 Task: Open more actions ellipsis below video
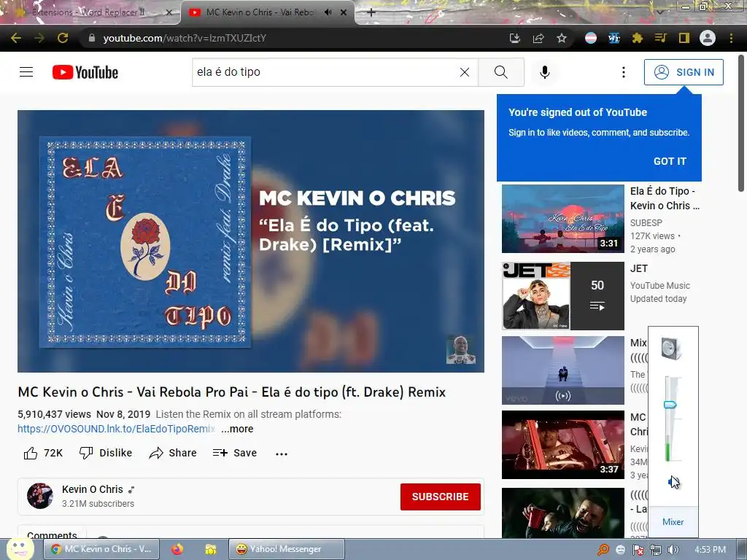pyautogui.click(x=282, y=454)
